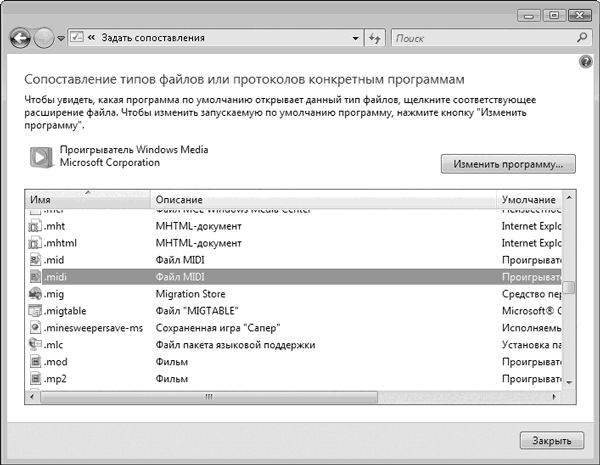Select the .mid file icon
Image resolution: width=600 pixels, height=465 pixels.
pos(34,260)
